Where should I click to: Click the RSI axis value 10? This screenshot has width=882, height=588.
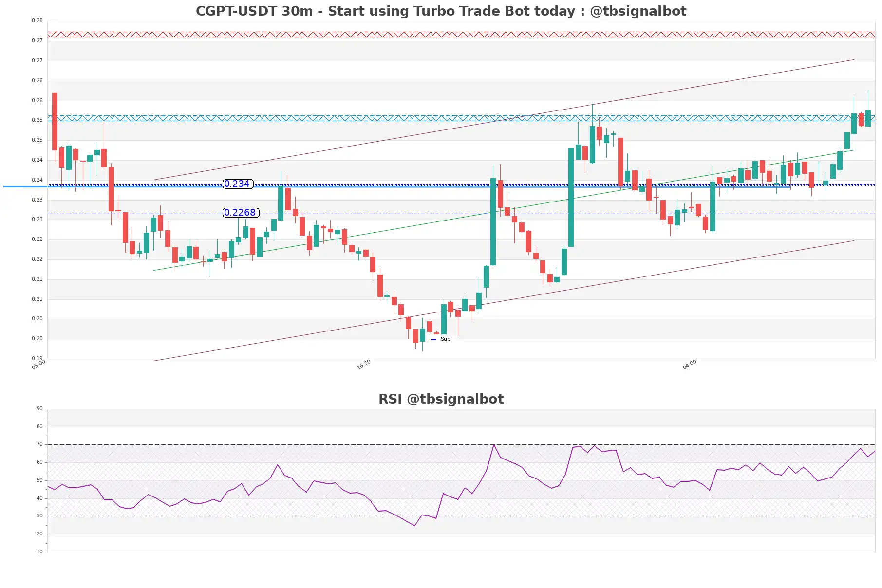[39, 552]
